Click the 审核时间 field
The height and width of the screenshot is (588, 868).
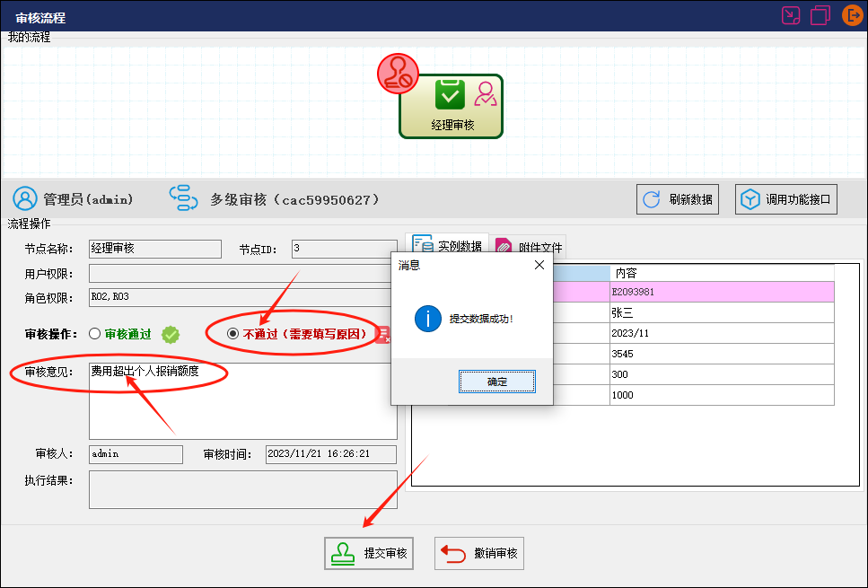[331, 454]
